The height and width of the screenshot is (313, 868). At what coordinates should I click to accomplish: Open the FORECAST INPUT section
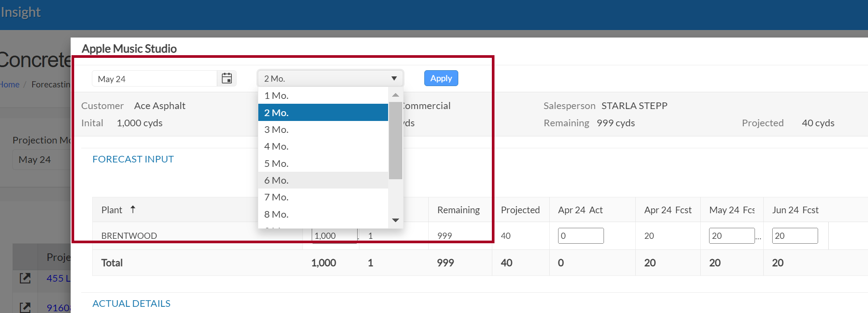[x=133, y=159]
